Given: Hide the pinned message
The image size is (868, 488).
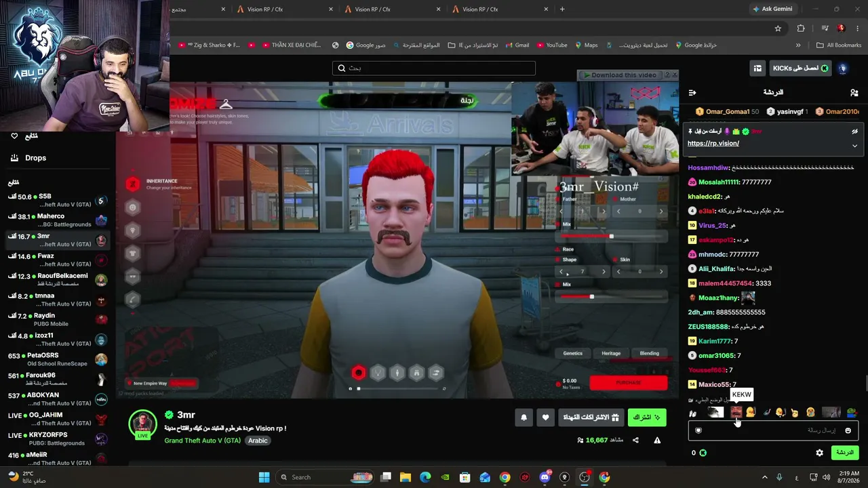Looking at the screenshot, I should pyautogui.click(x=854, y=131).
